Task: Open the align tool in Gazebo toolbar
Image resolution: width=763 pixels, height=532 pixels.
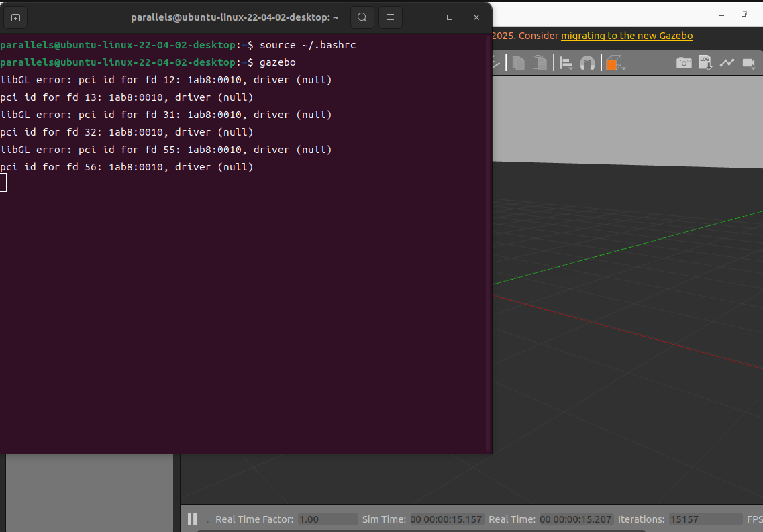Action: coord(566,63)
